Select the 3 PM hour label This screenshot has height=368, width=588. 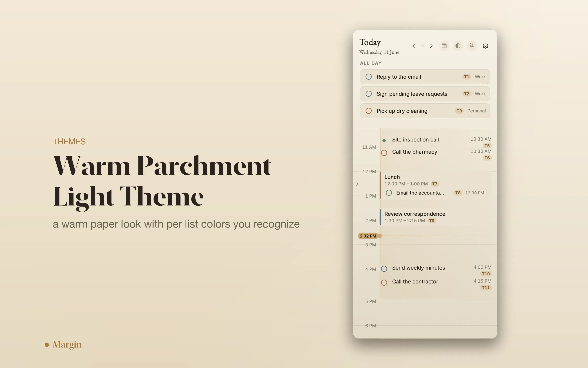click(371, 245)
